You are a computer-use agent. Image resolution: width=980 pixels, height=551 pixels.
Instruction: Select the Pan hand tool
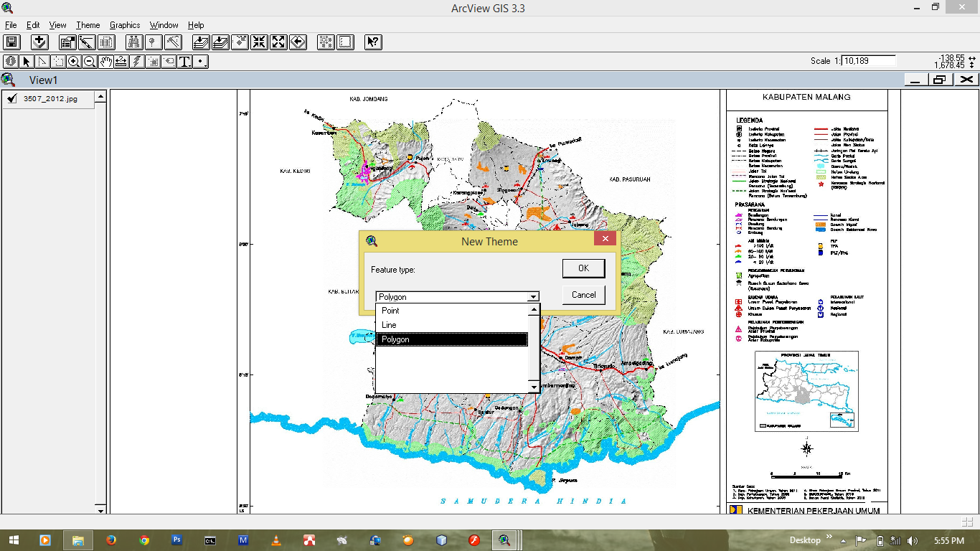106,62
